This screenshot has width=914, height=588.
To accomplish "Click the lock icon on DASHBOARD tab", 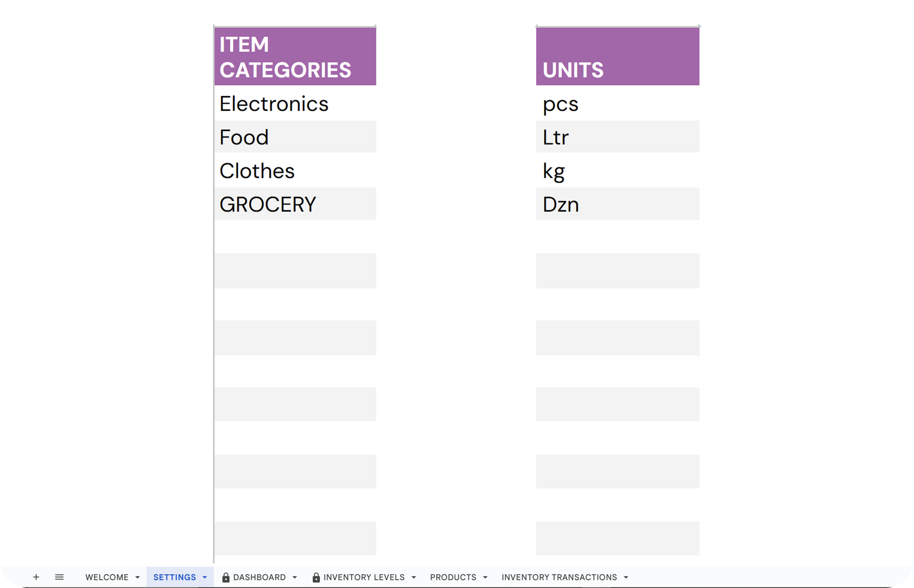I will [226, 577].
